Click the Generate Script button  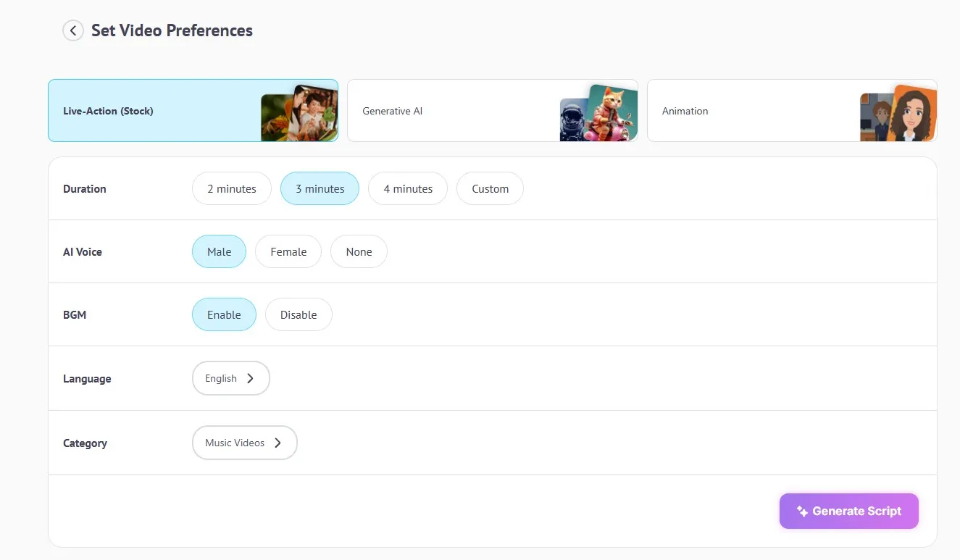[x=849, y=511]
